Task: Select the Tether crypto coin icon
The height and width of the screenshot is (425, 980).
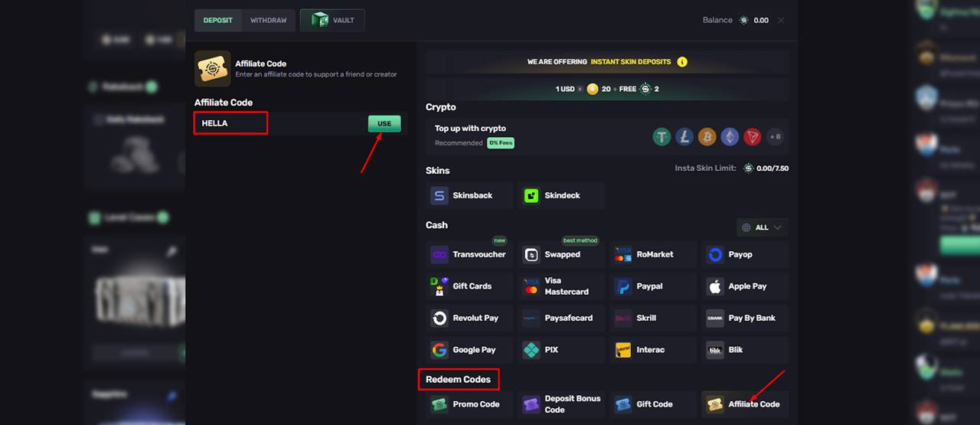Action: [x=661, y=137]
